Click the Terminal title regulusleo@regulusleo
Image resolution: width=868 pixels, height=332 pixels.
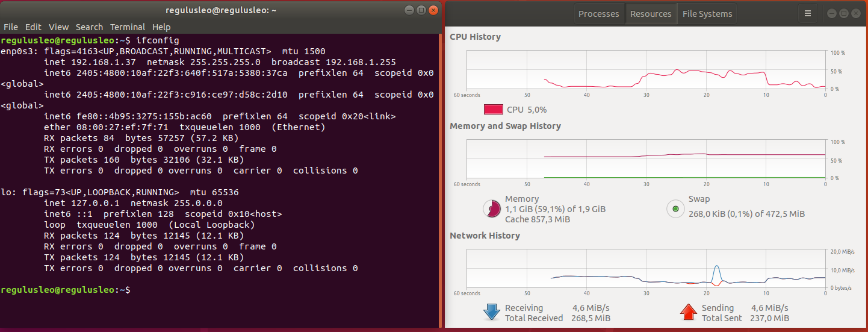[x=221, y=10]
